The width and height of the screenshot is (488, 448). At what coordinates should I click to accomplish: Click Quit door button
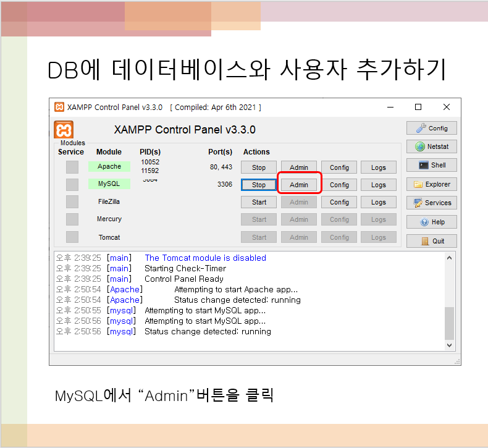[x=431, y=241]
